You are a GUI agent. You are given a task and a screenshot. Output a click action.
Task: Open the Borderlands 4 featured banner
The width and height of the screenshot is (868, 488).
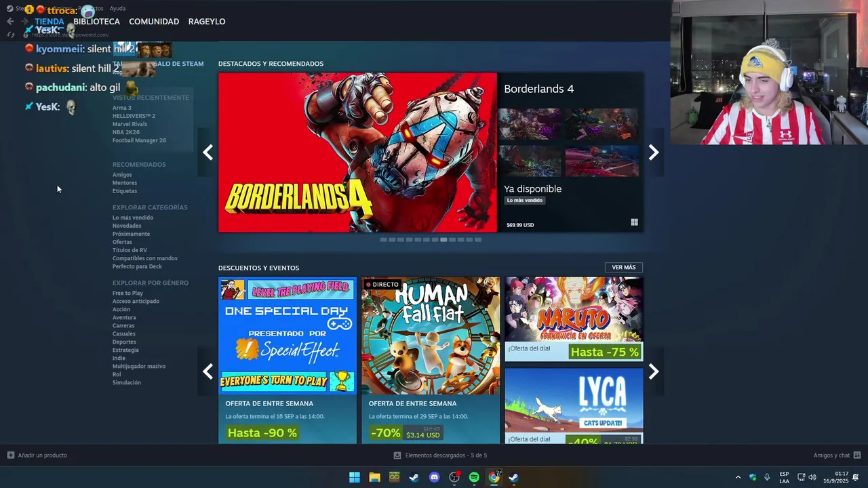tap(357, 152)
